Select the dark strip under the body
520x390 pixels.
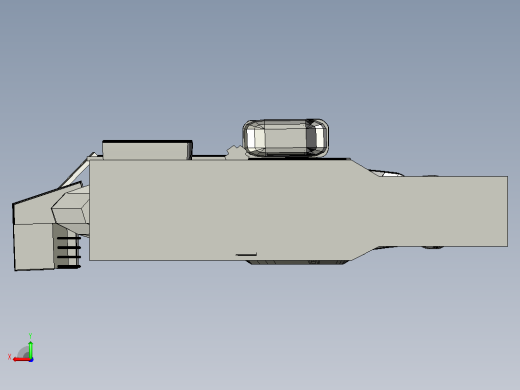point(297,263)
